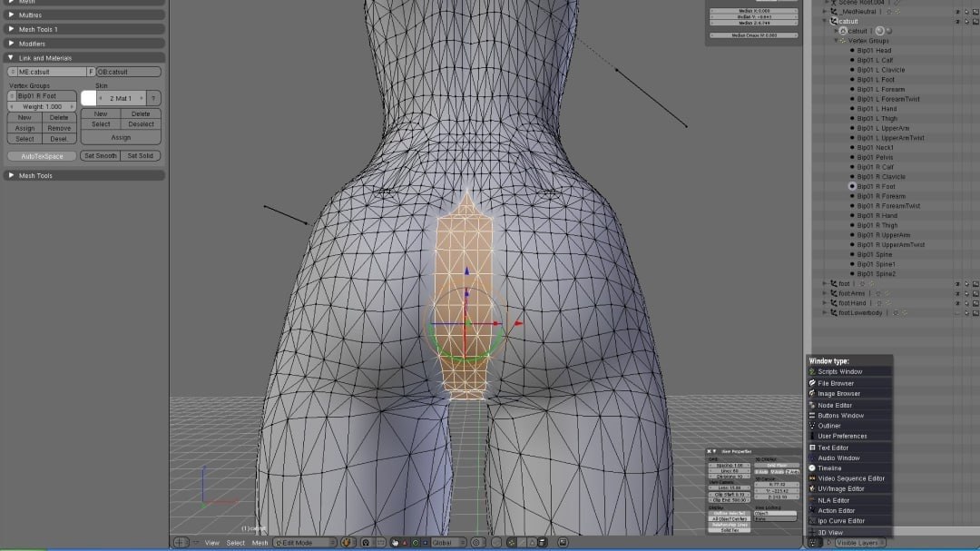This screenshot has height=551, width=980.
Task: Click the Text Editor icon in Window type menu
Action: click(812, 448)
